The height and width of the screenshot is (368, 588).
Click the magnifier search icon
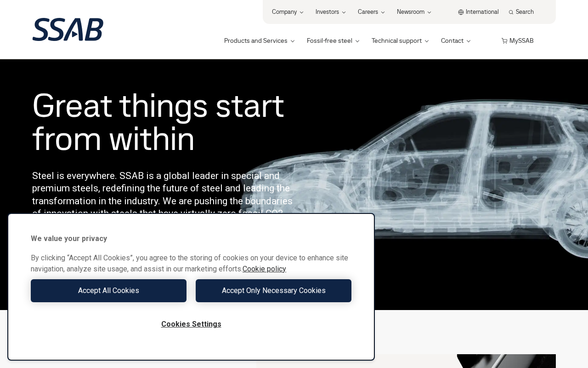(511, 12)
